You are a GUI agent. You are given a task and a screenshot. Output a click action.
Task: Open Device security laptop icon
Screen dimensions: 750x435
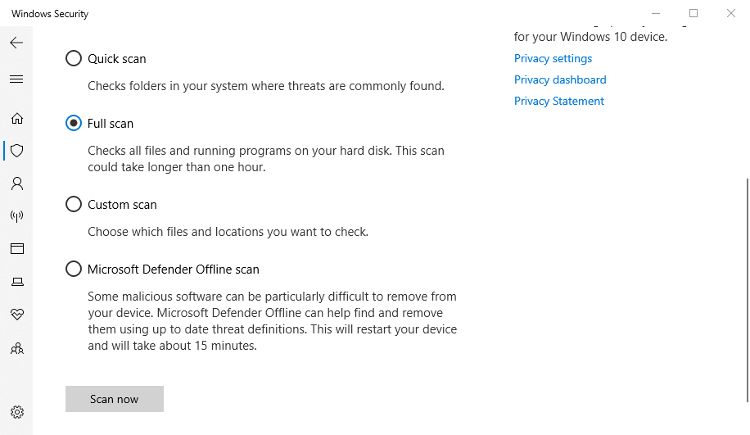(16, 281)
